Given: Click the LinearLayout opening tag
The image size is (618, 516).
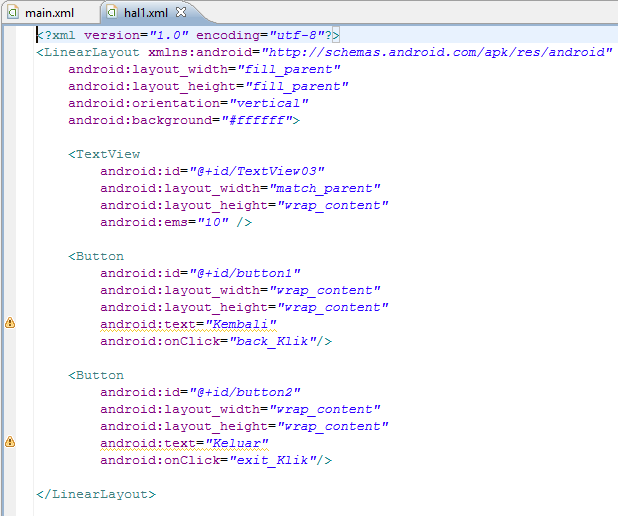Looking at the screenshot, I should pos(88,52).
